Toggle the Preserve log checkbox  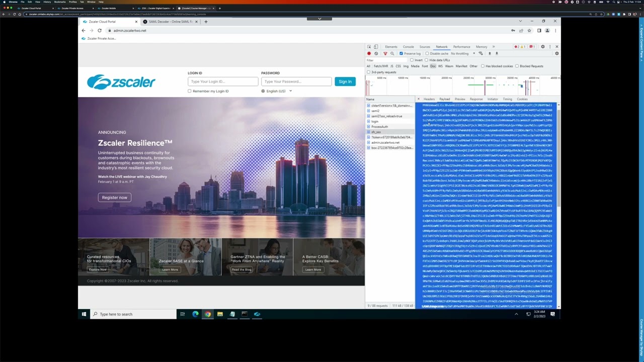(401, 53)
